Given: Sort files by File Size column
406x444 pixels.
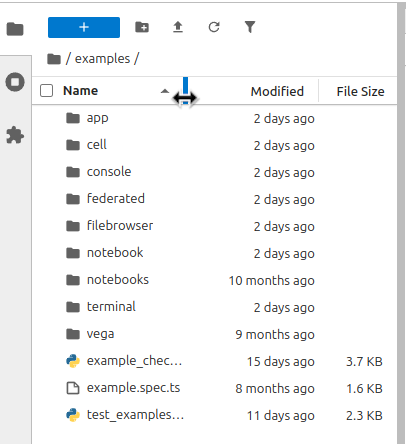Looking at the screenshot, I should 360,91.
